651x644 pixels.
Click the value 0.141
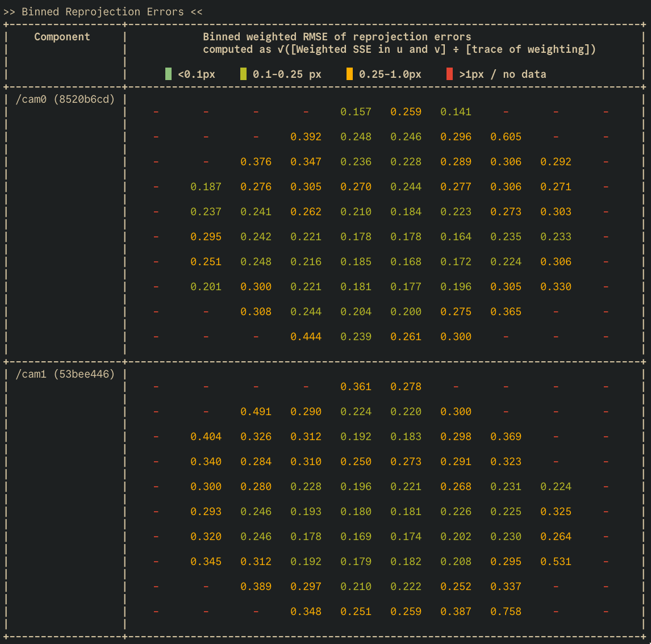click(456, 112)
